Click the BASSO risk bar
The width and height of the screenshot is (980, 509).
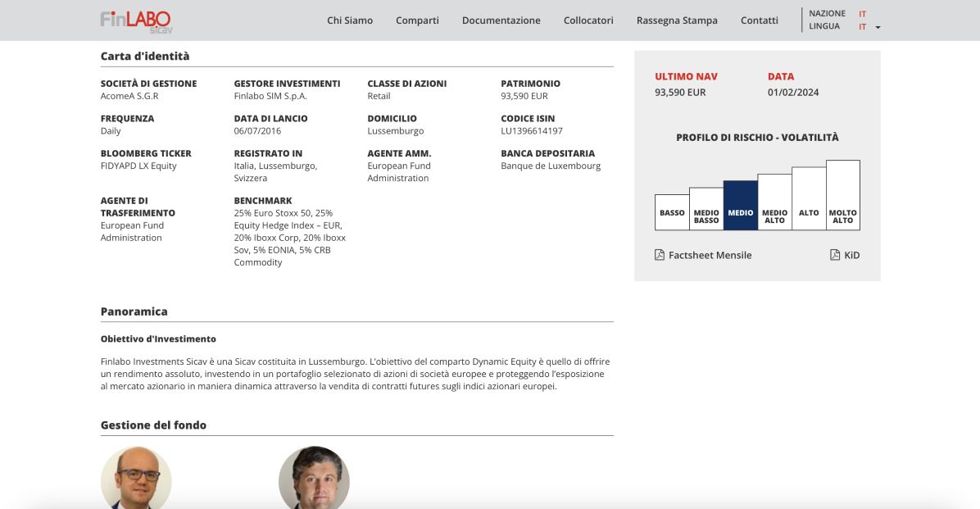(x=672, y=212)
